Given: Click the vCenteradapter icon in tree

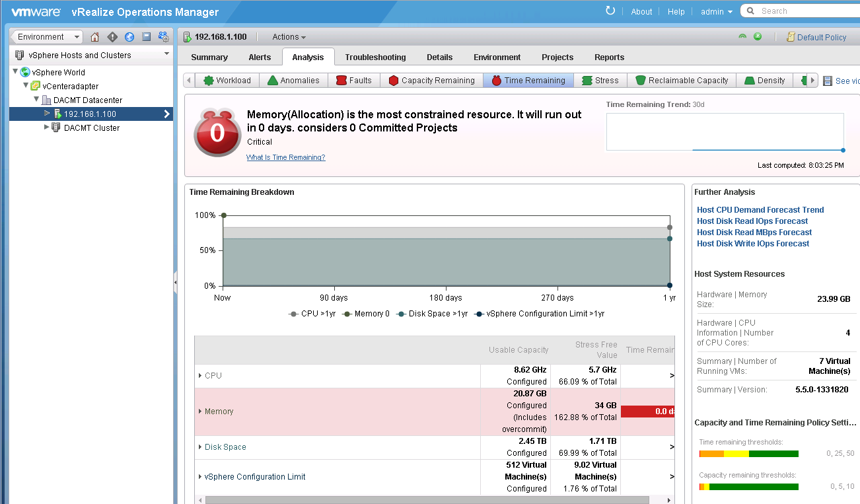Looking at the screenshot, I should [36, 86].
